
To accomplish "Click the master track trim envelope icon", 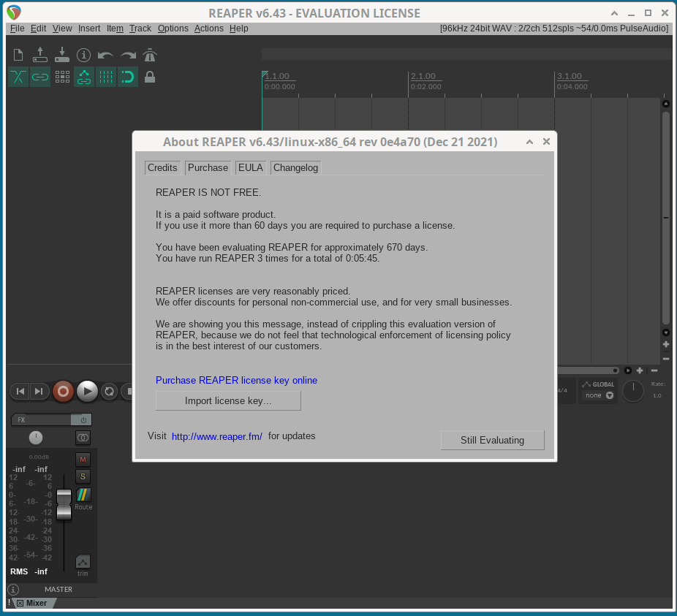I will (83, 562).
